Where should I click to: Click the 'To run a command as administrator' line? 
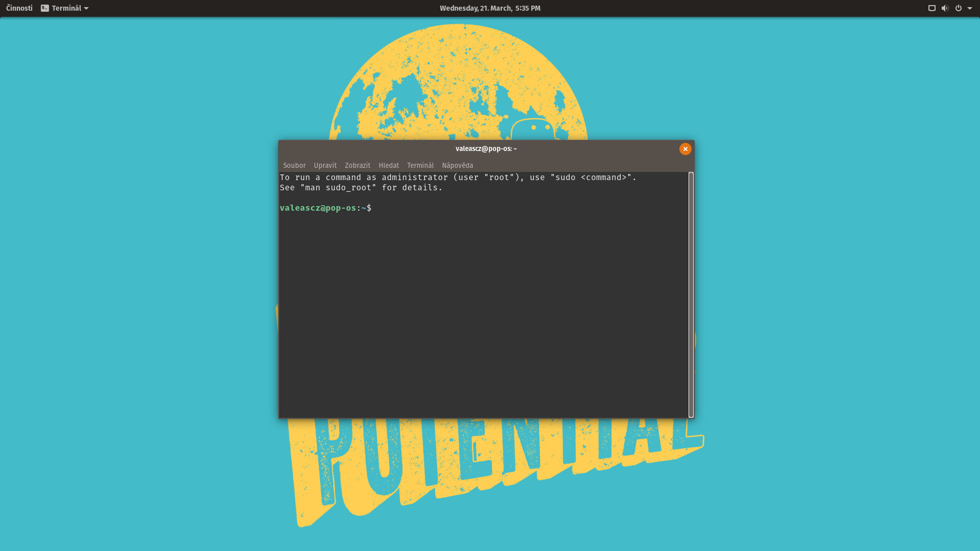click(458, 177)
